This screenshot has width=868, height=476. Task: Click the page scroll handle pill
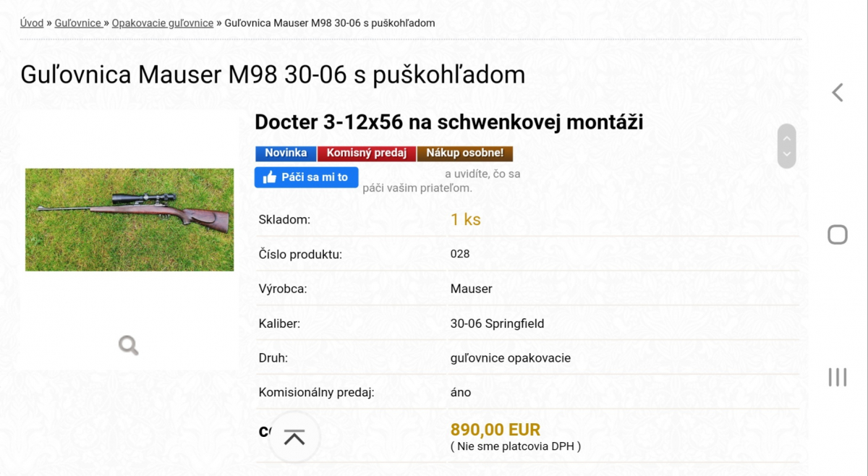[787, 146]
